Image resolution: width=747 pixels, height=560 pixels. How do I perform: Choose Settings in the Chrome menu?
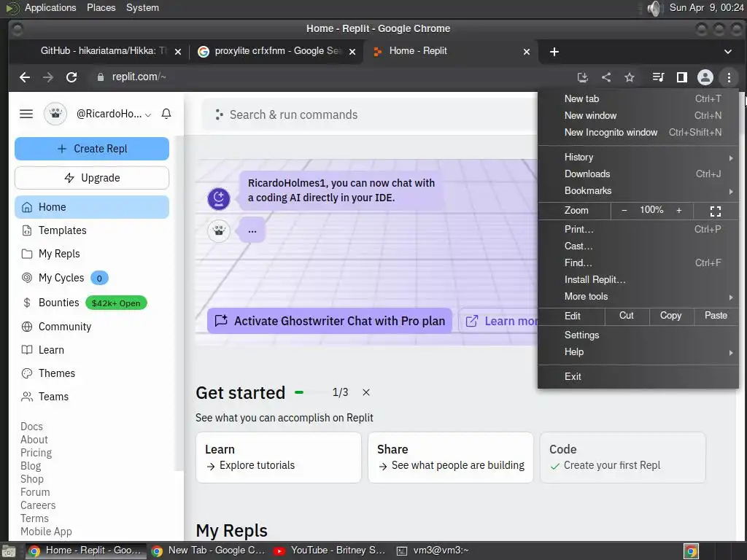[x=638, y=335]
